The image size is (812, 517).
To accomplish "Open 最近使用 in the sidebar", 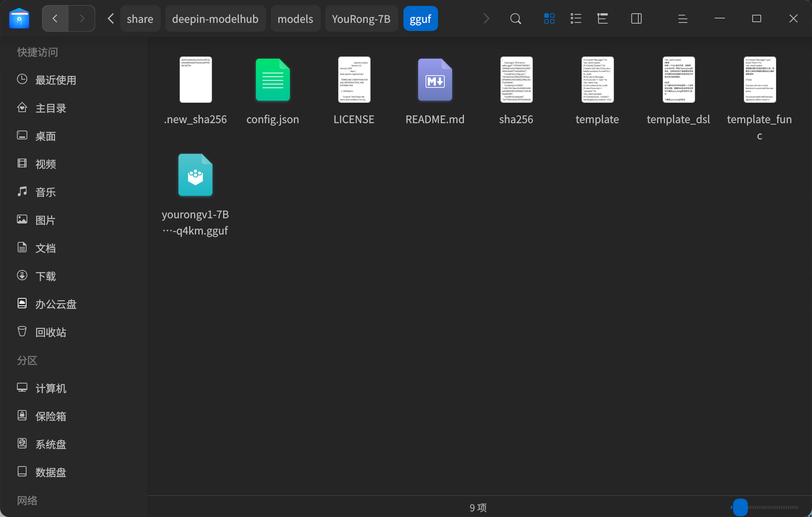I will click(x=74, y=80).
